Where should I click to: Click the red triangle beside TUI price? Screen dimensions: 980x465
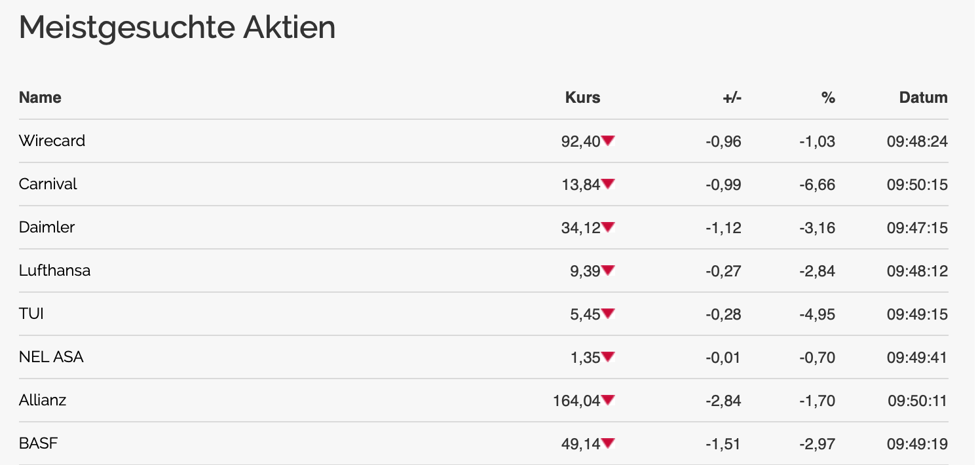608,313
